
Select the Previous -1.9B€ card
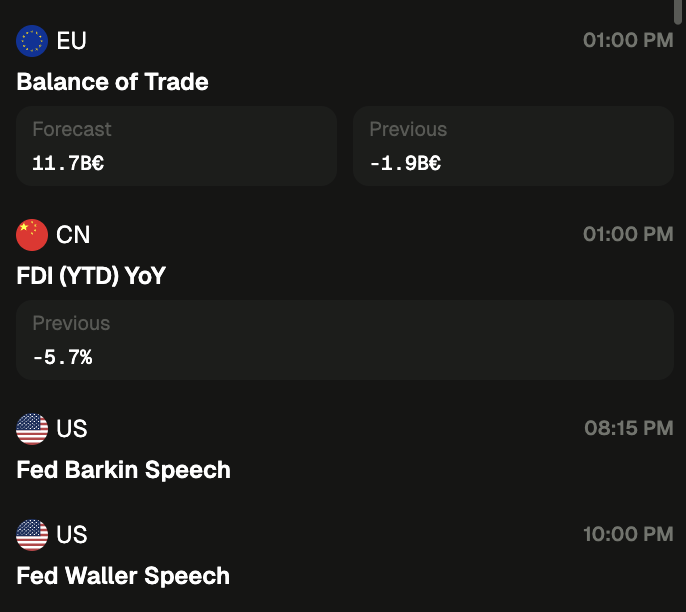513,146
